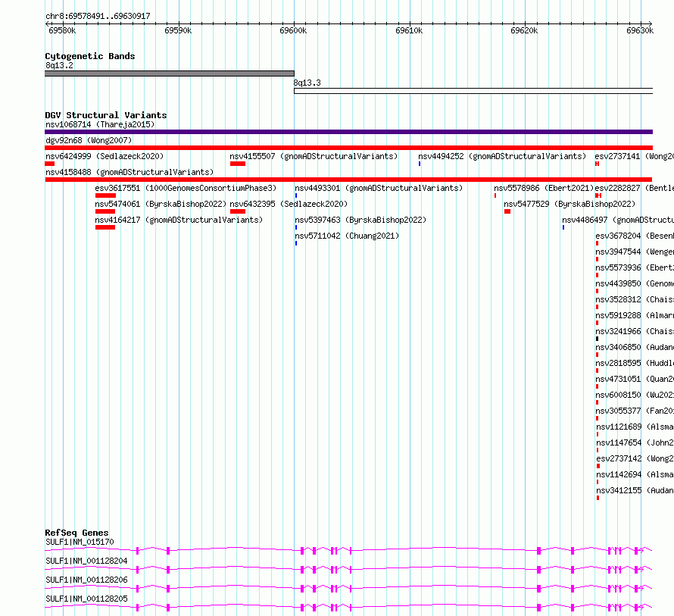Viewport: 674px width, 616px height.
Task: Select nsv4164217 gnomAD variant label
Action: point(179,220)
